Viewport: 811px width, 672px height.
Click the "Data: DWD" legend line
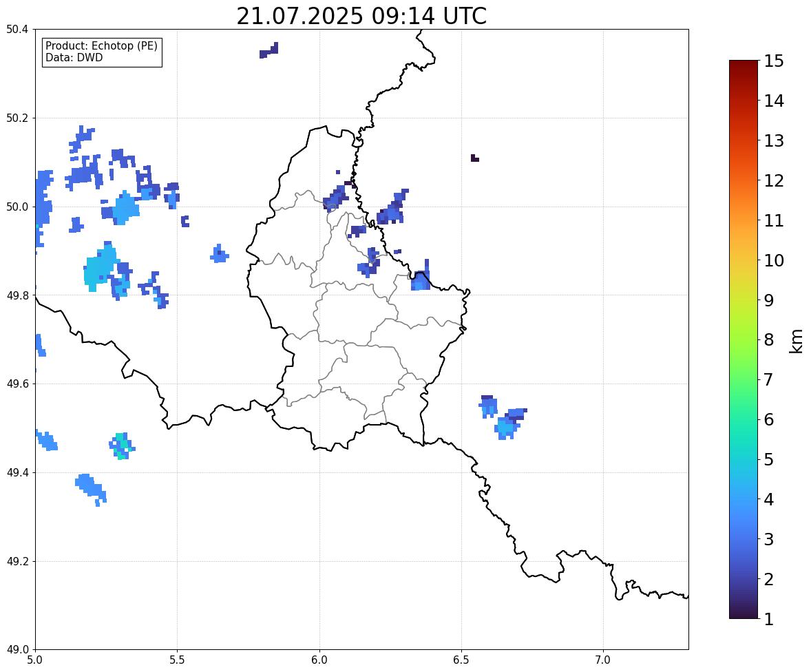click(x=74, y=57)
